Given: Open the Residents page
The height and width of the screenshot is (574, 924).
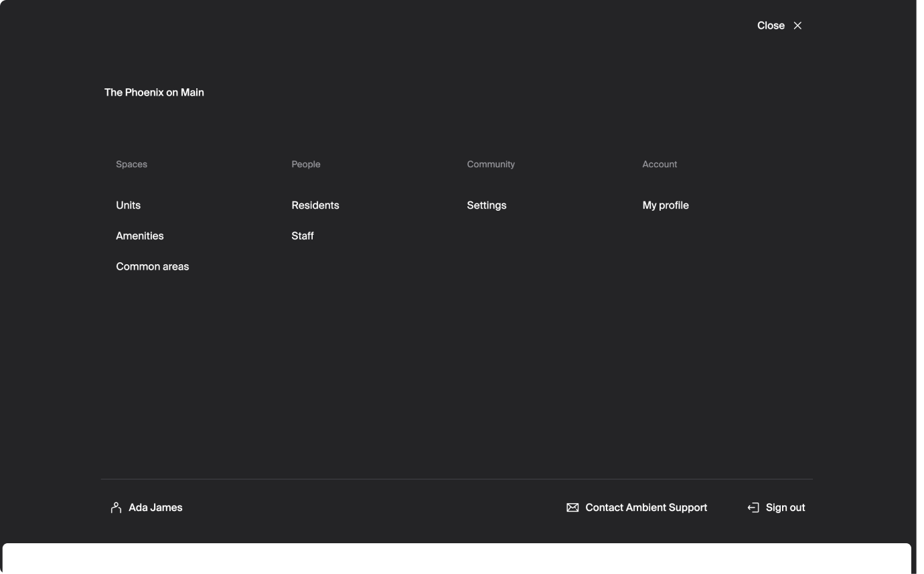Looking at the screenshot, I should [315, 205].
